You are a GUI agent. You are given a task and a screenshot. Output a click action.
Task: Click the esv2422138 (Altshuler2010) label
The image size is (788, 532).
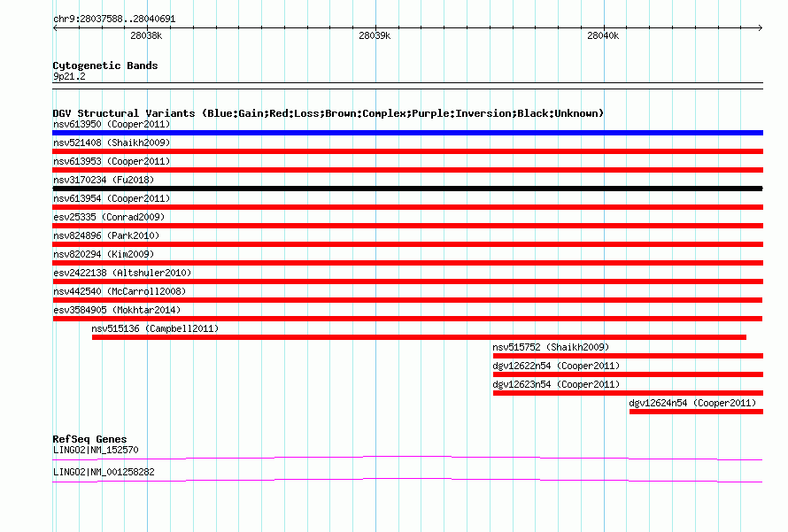tap(122, 273)
